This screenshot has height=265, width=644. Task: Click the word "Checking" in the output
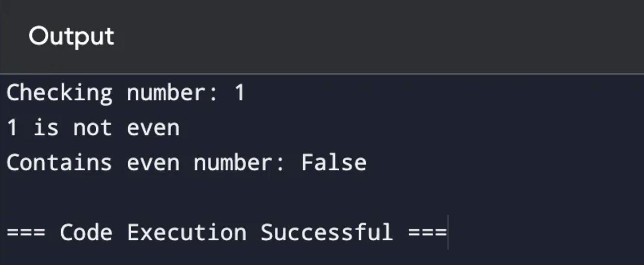[59, 93]
